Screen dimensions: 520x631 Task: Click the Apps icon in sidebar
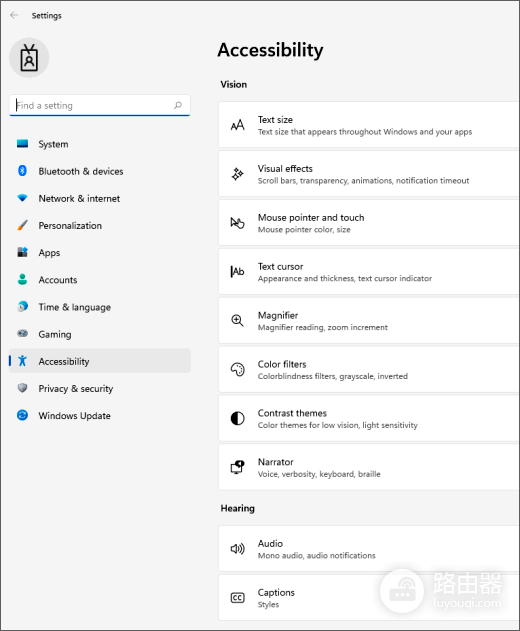[x=23, y=252]
